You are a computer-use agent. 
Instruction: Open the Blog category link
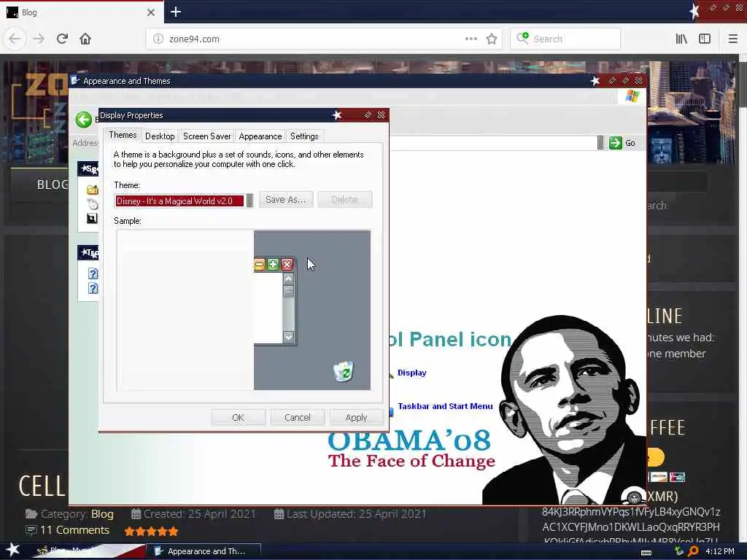[x=102, y=514]
